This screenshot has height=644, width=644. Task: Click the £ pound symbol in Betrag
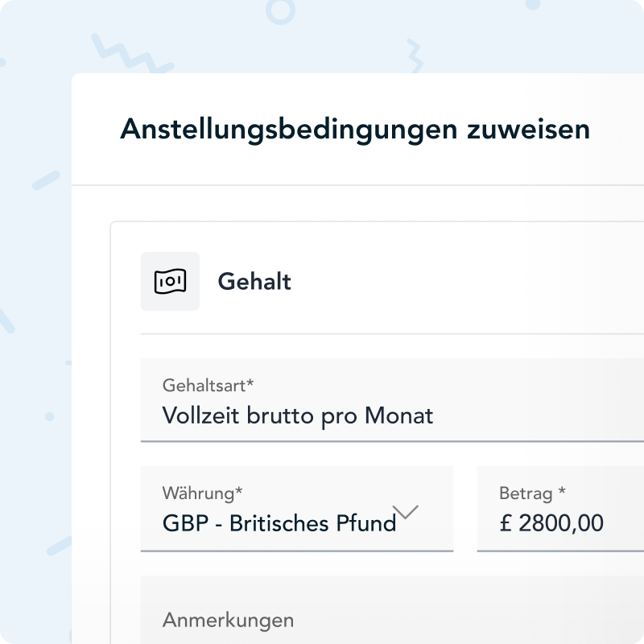506,524
